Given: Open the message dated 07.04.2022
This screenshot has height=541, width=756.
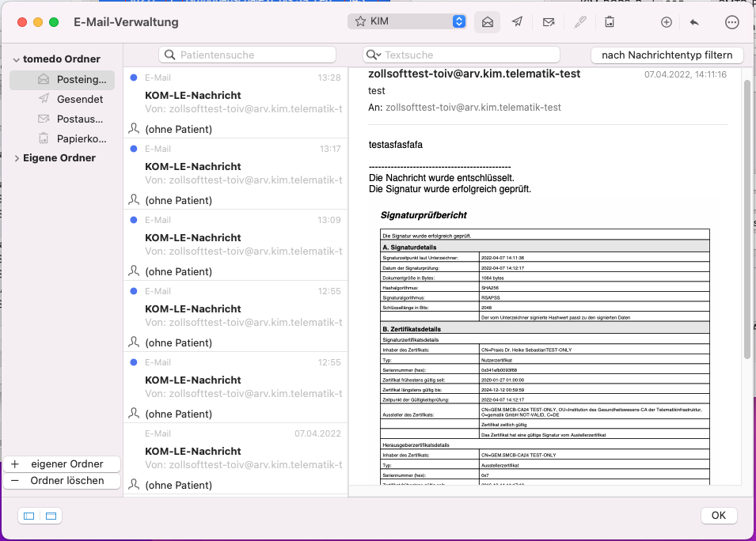Looking at the screenshot, I should 236,459.
